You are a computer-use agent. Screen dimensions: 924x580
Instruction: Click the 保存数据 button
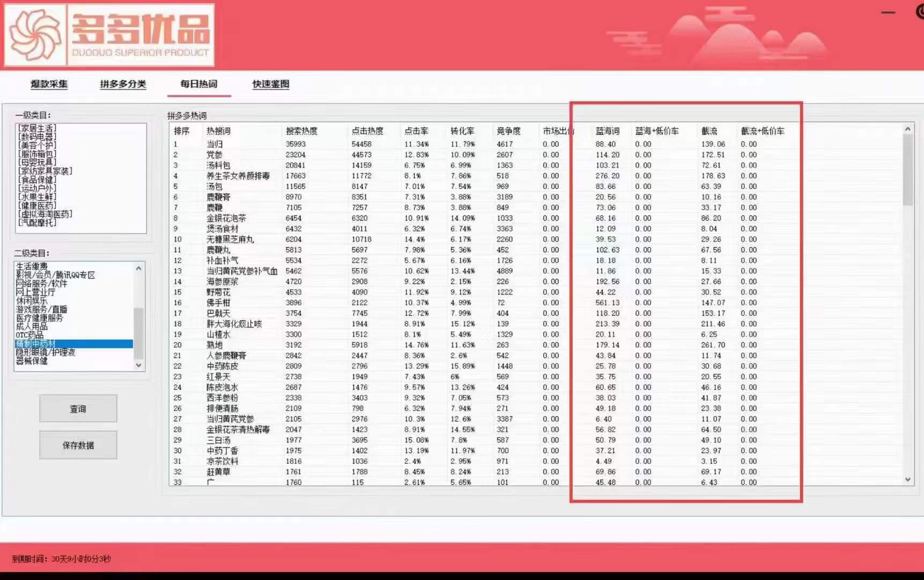[78, 445]
